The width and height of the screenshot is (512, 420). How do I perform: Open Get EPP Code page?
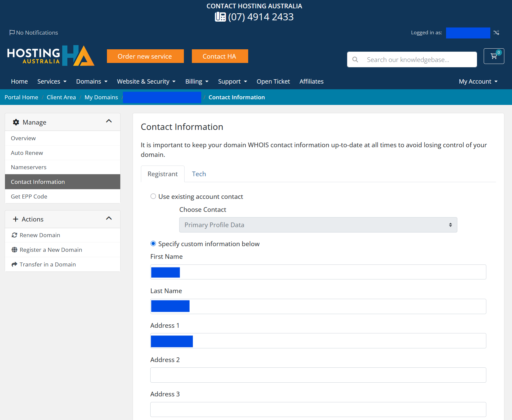pyautogui.click(x=63, y=197)
